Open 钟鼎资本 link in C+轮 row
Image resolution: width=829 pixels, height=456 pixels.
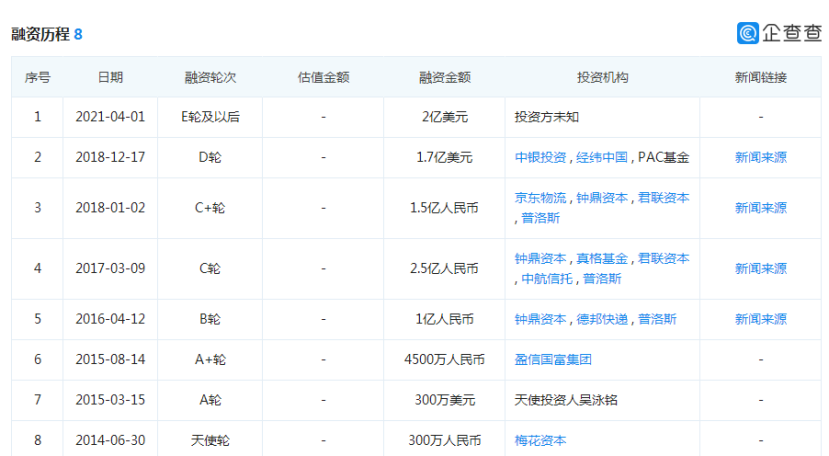(x=602, y=198)
